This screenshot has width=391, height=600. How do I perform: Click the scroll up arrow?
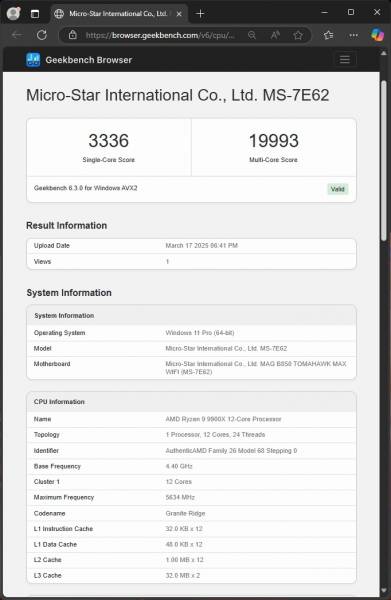point(384,54)
